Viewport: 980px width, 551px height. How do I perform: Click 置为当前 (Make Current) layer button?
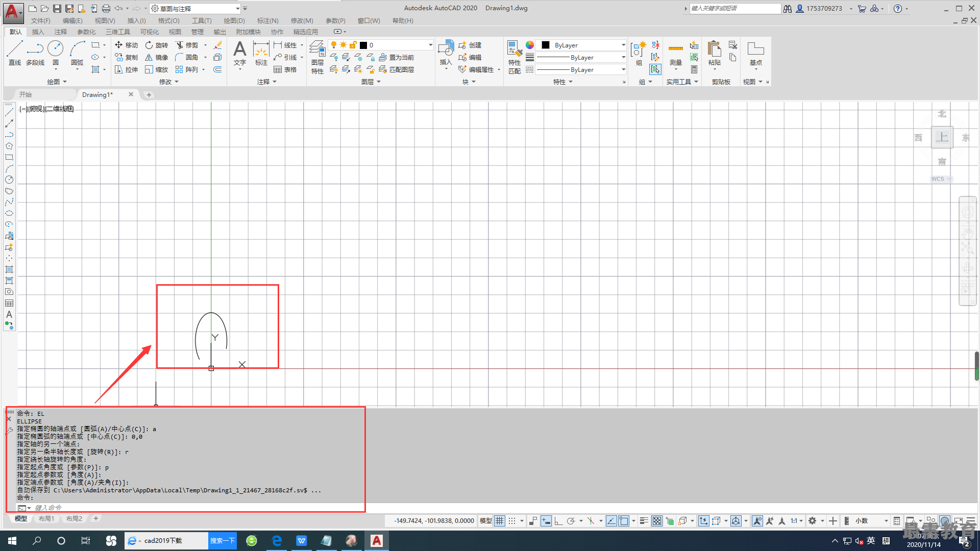[396, 57]
